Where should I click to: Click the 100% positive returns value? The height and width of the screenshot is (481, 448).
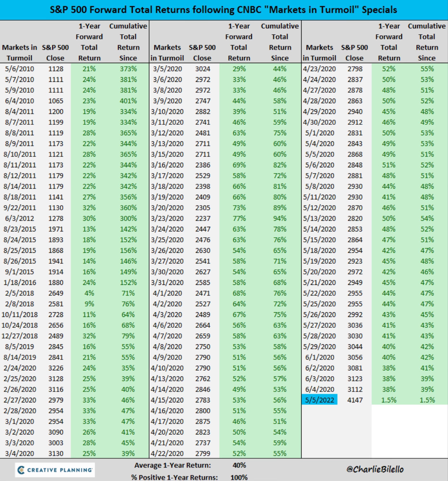pos(239,477)
